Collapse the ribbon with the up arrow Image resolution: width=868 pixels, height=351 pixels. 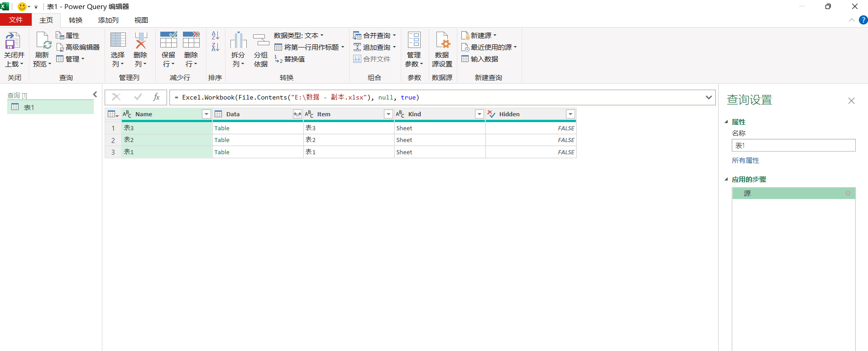point(852,20)
